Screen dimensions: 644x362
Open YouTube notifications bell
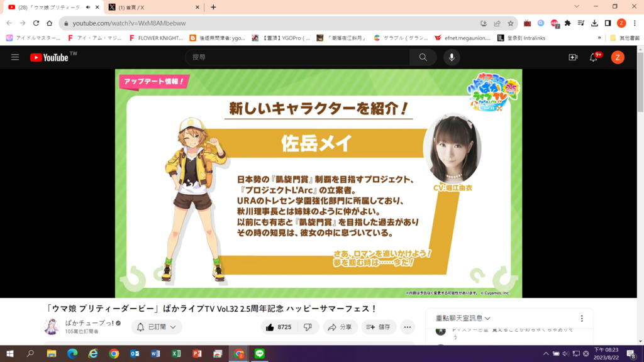(x=594, y=57)
